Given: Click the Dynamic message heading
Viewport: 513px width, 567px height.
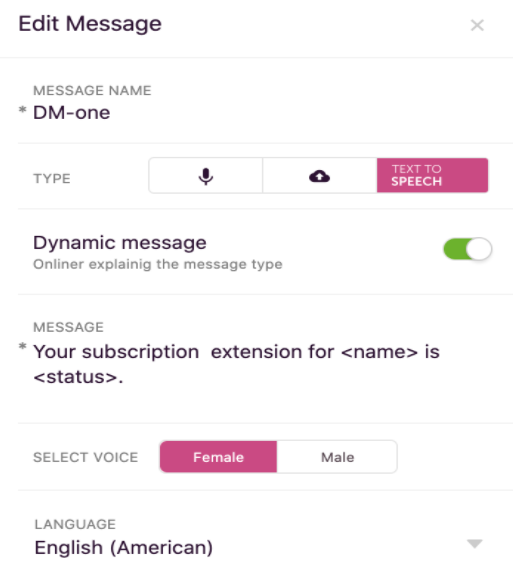Looking at the screenshot, I should 120,243.
